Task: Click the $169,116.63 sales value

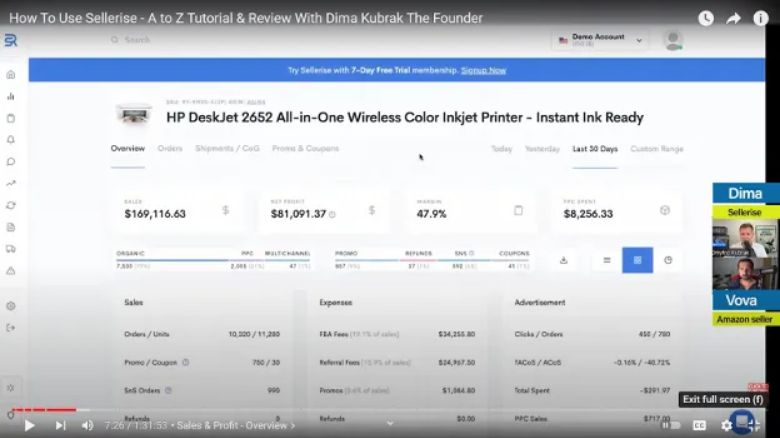Action: 155,214
